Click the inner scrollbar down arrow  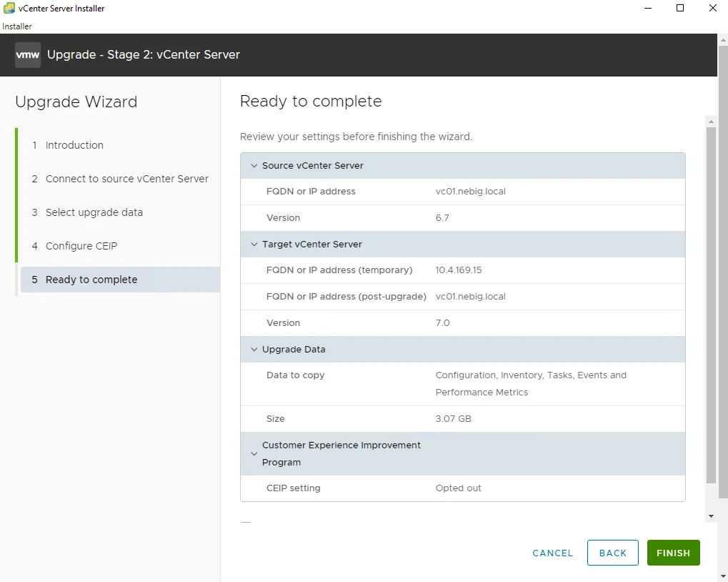[711, 516]
